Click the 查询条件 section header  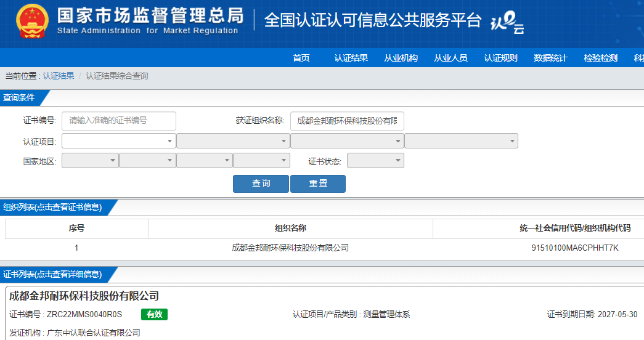(19, 98)
